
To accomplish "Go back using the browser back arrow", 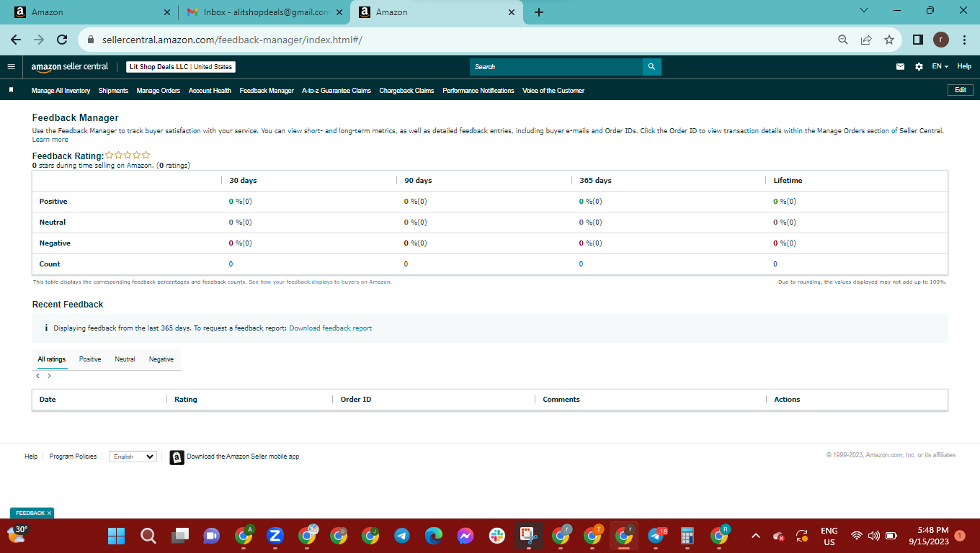I will point(16,40).
